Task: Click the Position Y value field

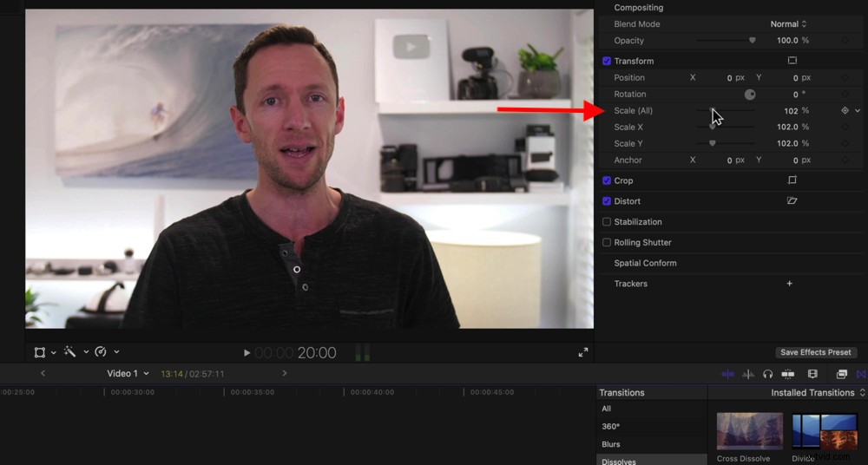Action: [x=795, y=78]
